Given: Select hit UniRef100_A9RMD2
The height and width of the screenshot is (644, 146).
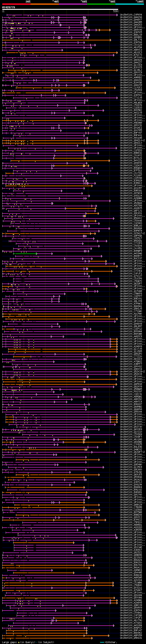Looking at the screenshot, I should 131,77.
